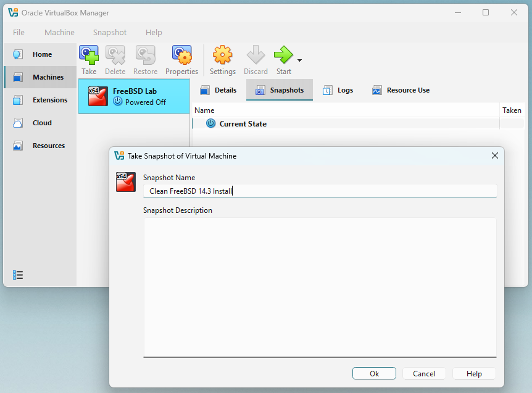The width and height of the screenshot is (532, 393).
Task: Switch to the Snapshots tab
Action: click(x=280, y=90)
